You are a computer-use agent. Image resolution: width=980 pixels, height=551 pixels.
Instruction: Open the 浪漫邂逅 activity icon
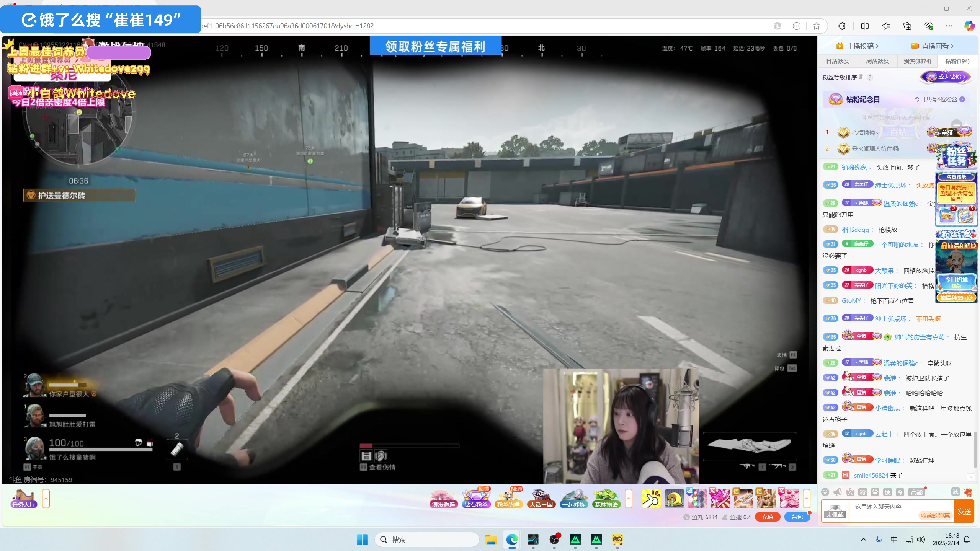pos(444,499)
